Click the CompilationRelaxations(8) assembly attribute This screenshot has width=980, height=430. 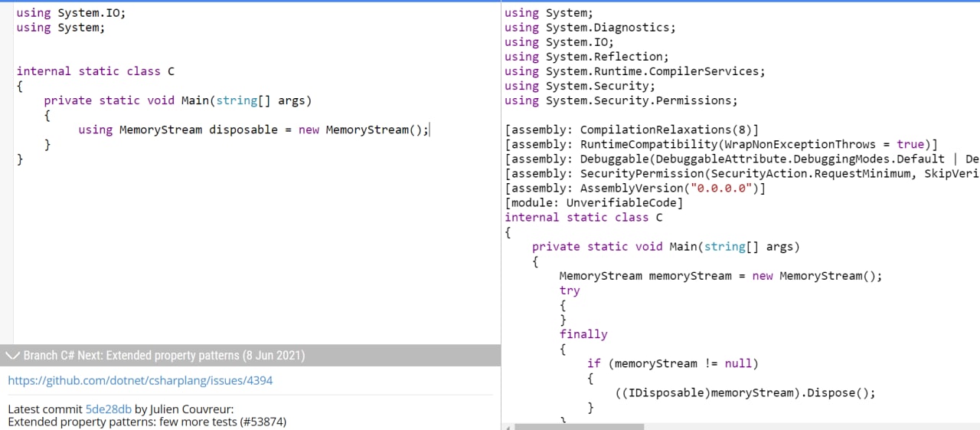632,130
